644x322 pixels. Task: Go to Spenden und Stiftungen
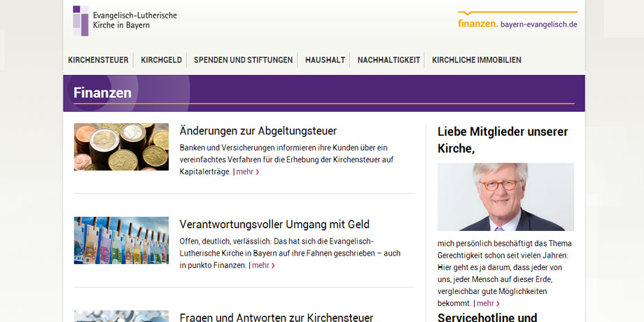pyautogui.click(x=243, y=60)
